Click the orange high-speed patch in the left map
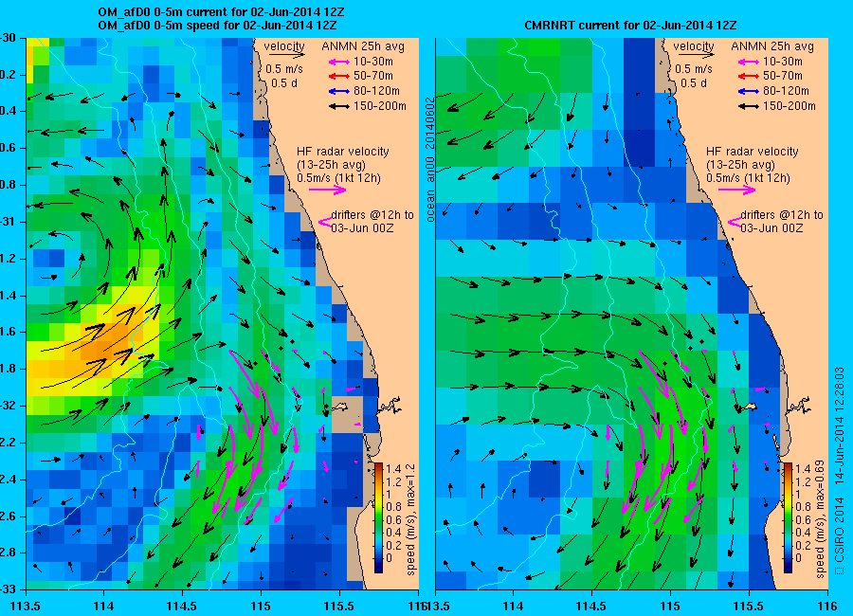The height and width of the screenshot is (616, 853). (106, 340)
